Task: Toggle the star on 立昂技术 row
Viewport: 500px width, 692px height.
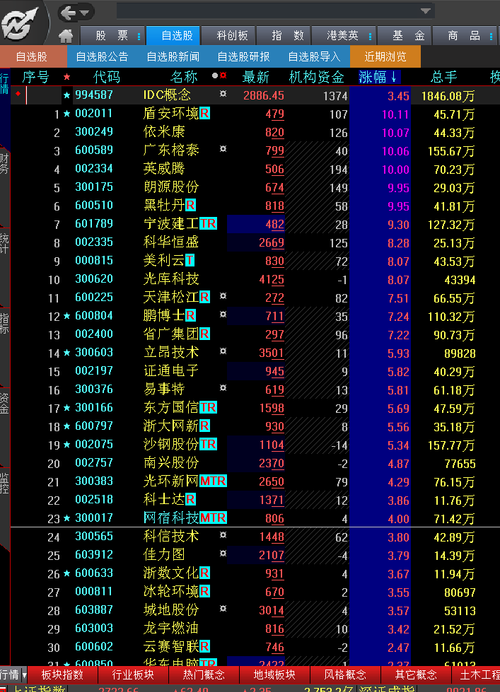Action: point(67,353)
